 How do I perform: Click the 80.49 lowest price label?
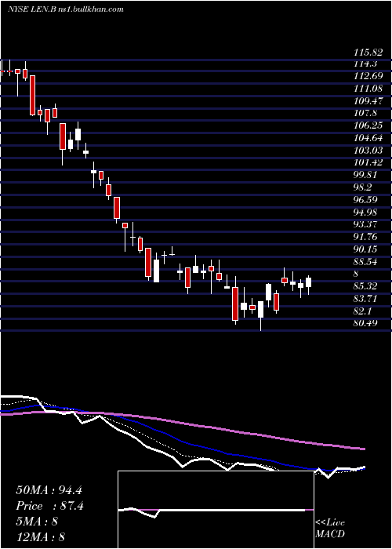pos(365,323)
